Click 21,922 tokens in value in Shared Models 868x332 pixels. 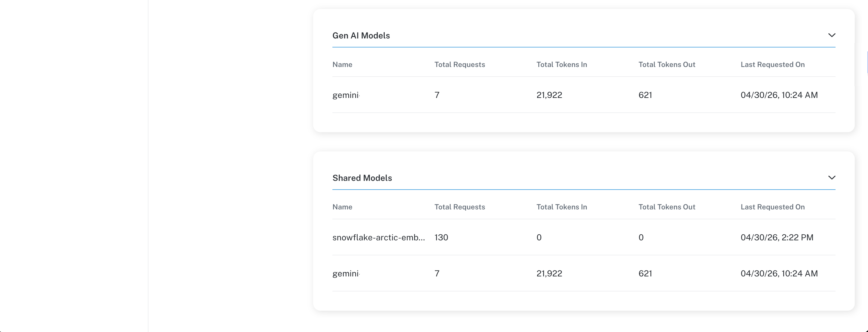[549, 273]
